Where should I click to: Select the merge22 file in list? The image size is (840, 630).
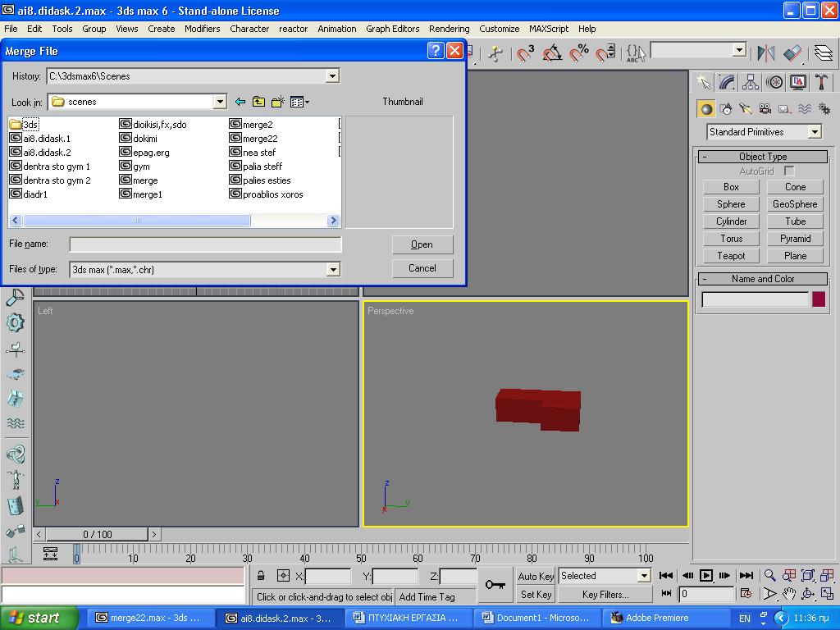coord(253,138)
